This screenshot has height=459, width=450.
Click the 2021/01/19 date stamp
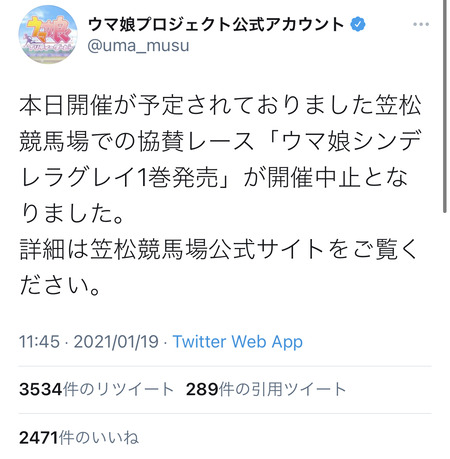point(116,342)
